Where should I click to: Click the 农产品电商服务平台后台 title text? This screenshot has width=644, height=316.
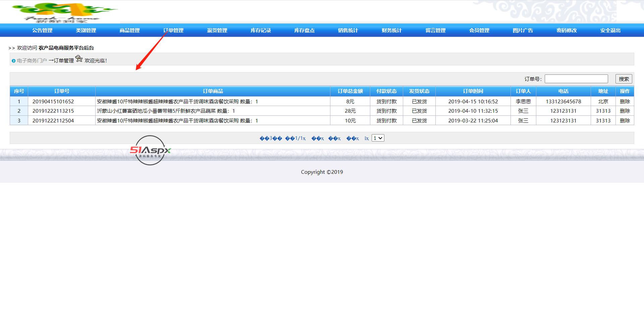(x=66, y=48)
